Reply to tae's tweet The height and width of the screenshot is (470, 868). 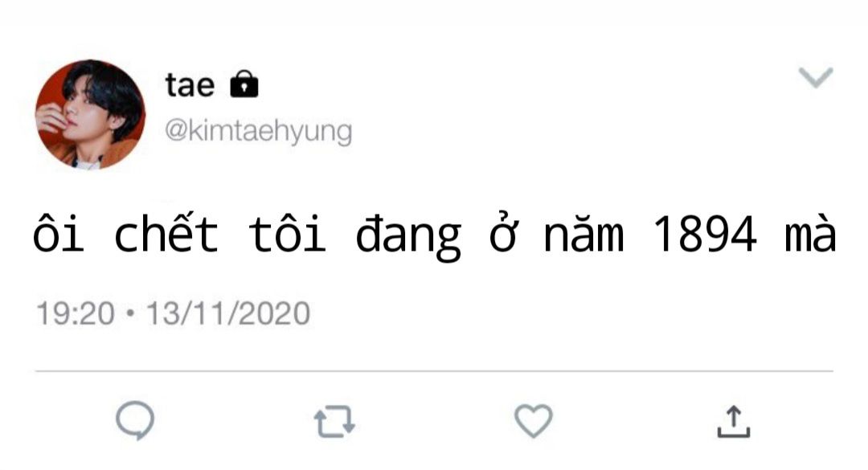134,421
